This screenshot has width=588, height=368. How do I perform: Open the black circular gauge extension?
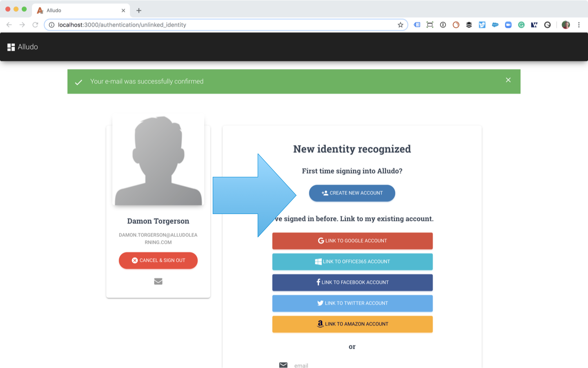[x=548, y=25]
